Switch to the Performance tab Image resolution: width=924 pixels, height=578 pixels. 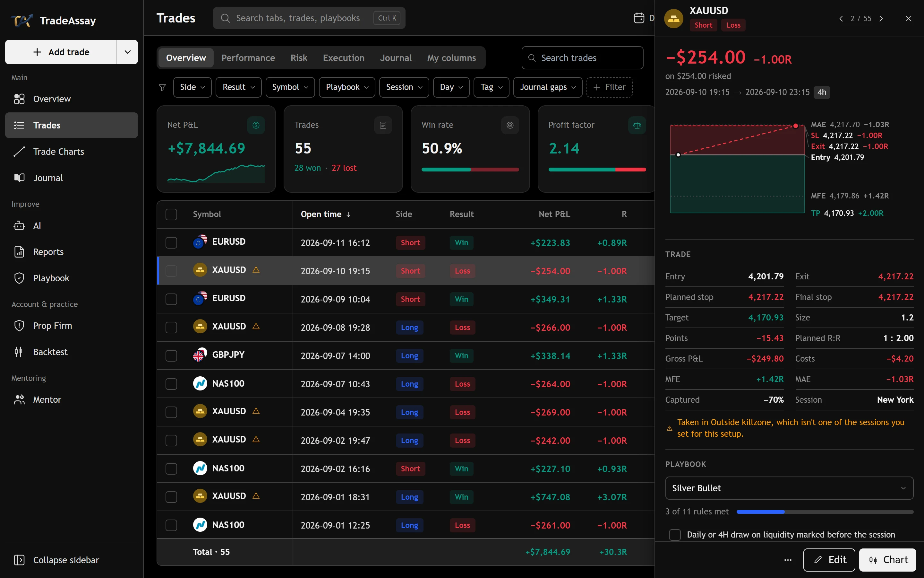(248, 58)
